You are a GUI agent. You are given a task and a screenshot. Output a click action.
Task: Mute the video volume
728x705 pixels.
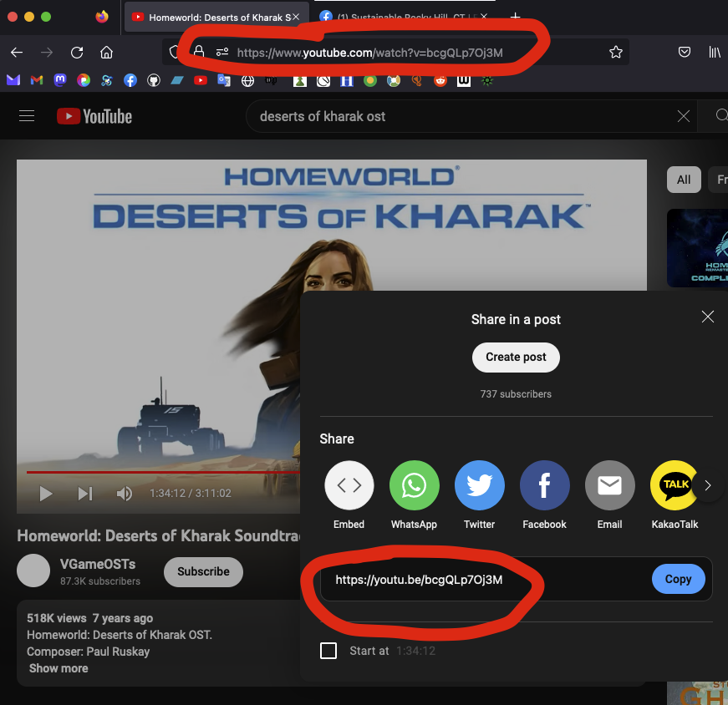[x=124, y=494]
